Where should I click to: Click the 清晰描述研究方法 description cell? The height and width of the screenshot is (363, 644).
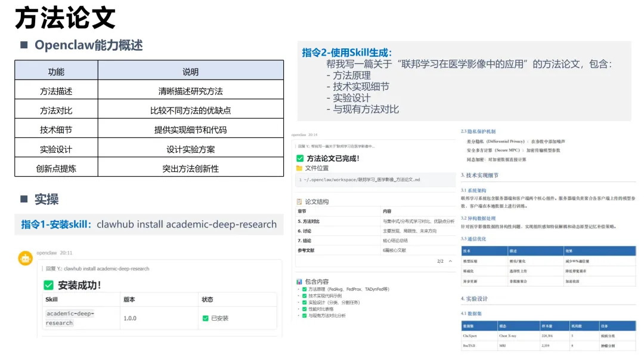[x=191, y=91]
